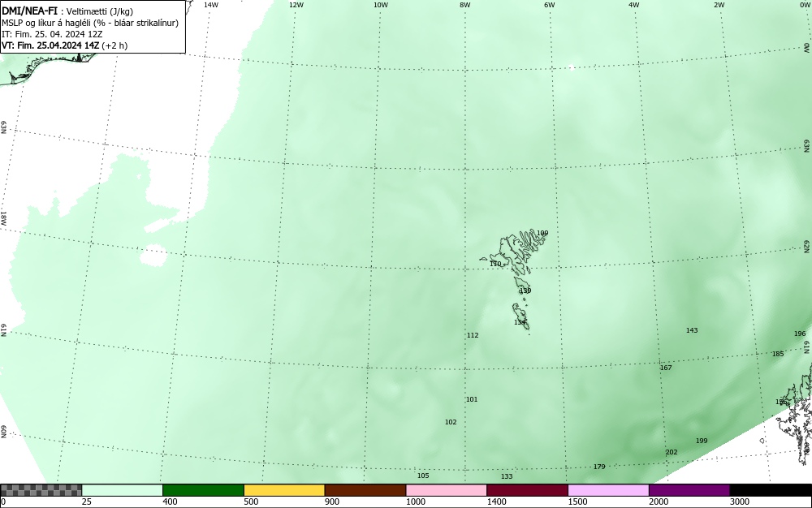The image size is (812, 508).
Task: Click the map value 156 near Shetland
Action: click(781, 402)
